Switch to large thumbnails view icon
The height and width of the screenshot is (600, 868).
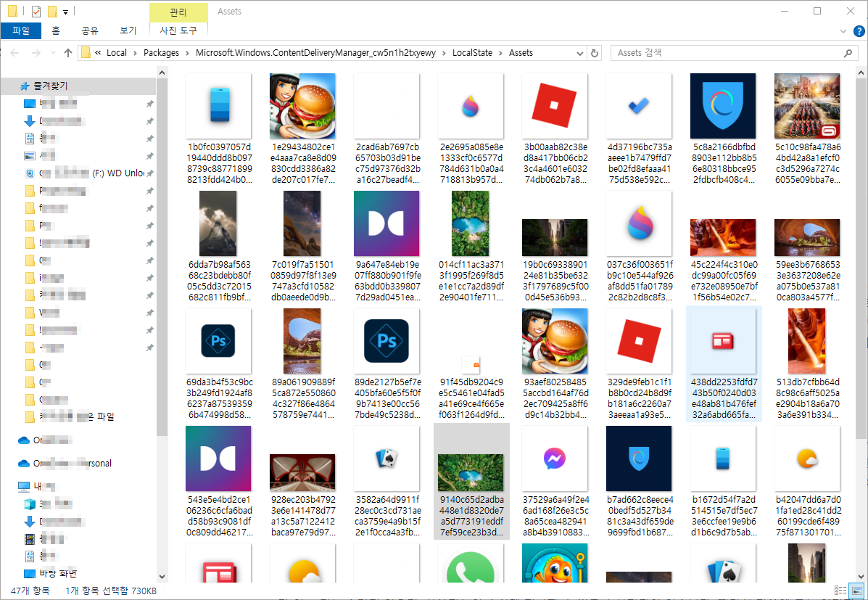point(856,591)
